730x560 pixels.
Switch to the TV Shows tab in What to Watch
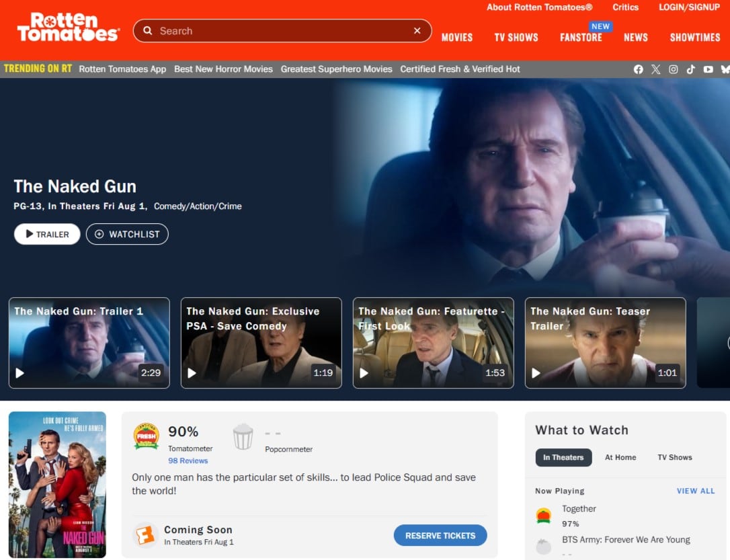tap(675, 457)
